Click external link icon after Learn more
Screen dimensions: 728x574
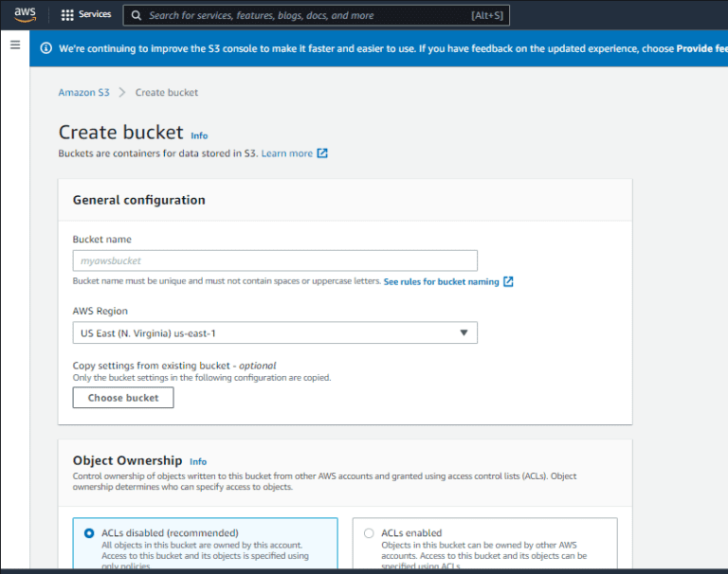coord(322,153)
